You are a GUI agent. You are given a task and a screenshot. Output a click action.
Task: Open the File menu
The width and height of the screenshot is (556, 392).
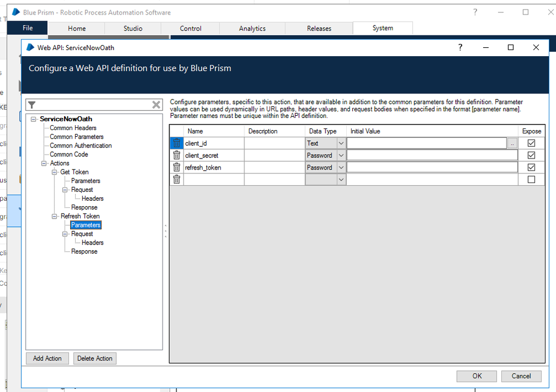[x=27, y=28]
